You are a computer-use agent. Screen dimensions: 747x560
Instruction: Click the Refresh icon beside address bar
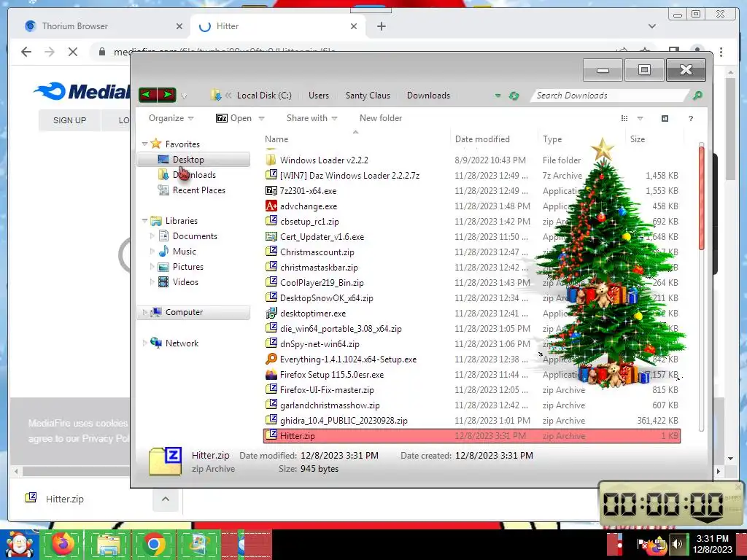click(x=514, y=96)
